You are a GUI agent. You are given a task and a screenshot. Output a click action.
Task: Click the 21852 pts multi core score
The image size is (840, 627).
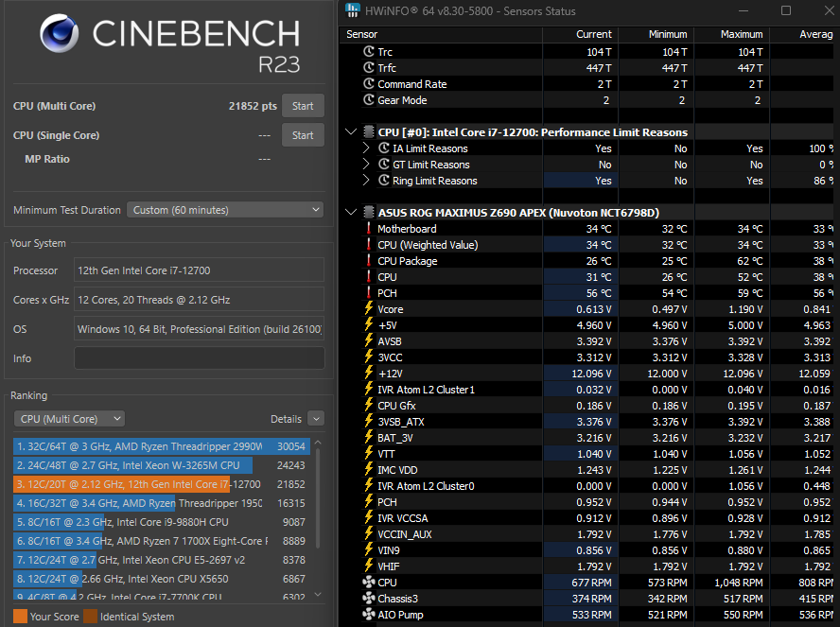point(253,106)
